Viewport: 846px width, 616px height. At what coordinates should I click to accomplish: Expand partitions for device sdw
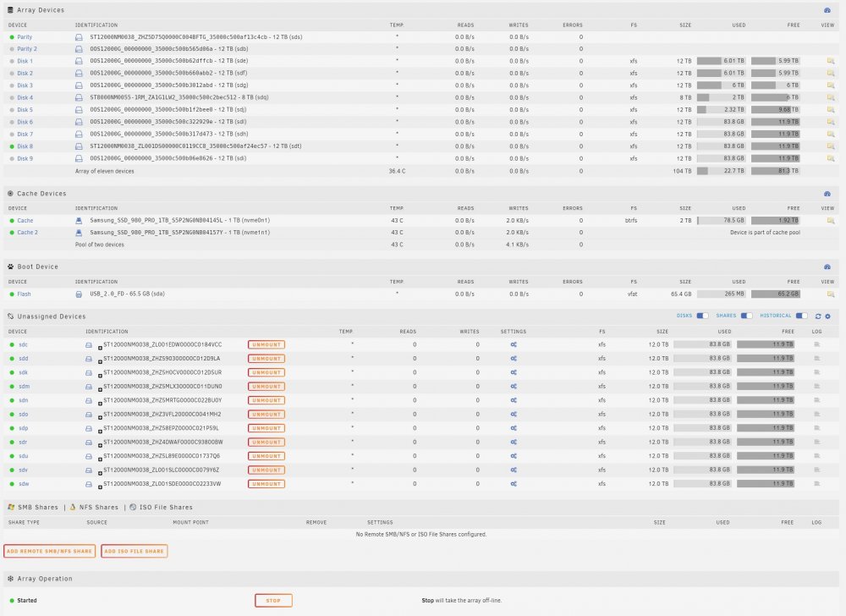click(x=100, y=487)
